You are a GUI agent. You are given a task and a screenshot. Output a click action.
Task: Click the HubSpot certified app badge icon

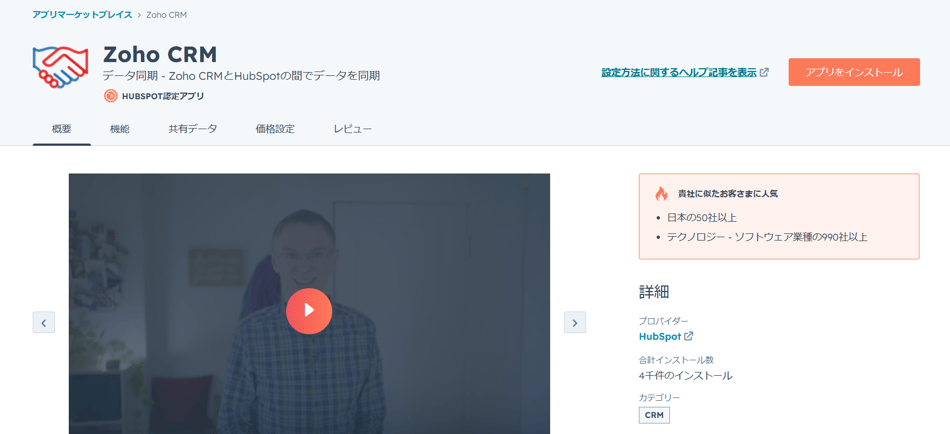point(110,96)
